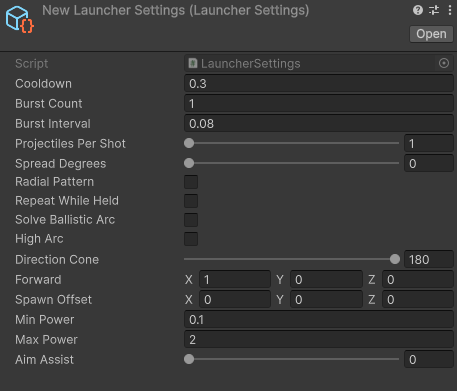
Task: Click the Min Power value field
Action: (x=319, y=319)
